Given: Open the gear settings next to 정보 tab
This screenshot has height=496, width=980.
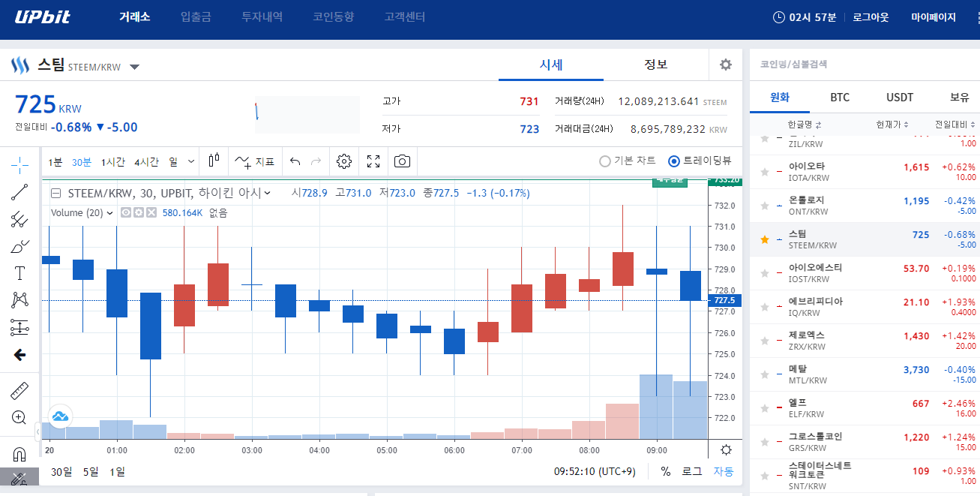Looking at the screenshot, I should pos(725,65).
